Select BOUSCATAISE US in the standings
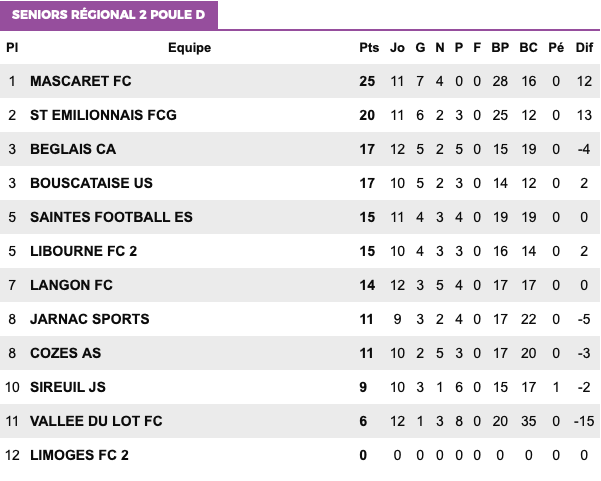 [x=91, y=183]
